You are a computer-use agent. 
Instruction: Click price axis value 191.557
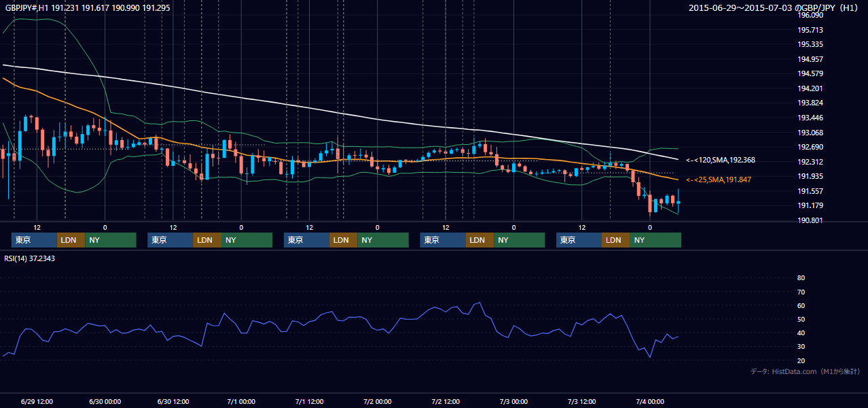[x=810, y=191]
